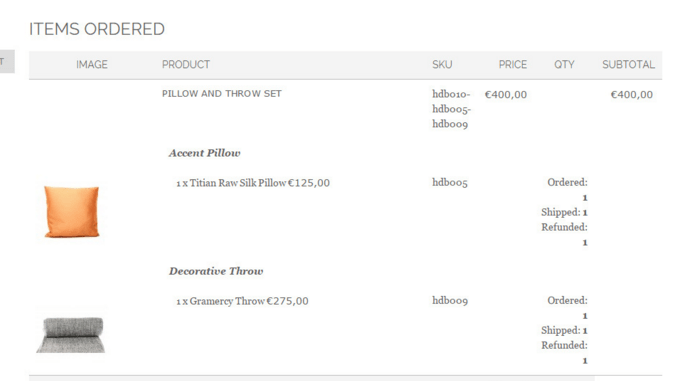Click the Accent Pillow option label
This screenshot has width=679, height=381.
click(204, 153)
